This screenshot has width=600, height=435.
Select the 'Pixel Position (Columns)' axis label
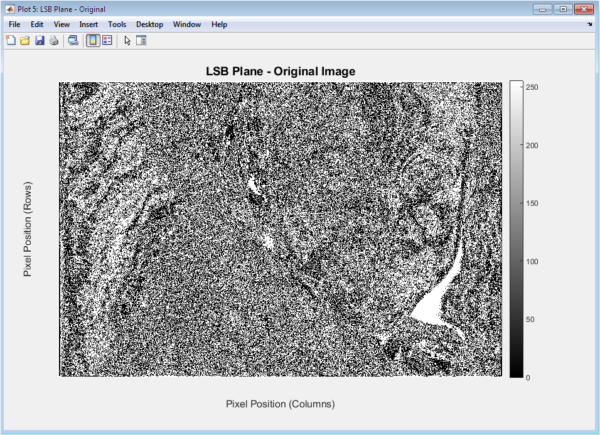click(280, 404)
